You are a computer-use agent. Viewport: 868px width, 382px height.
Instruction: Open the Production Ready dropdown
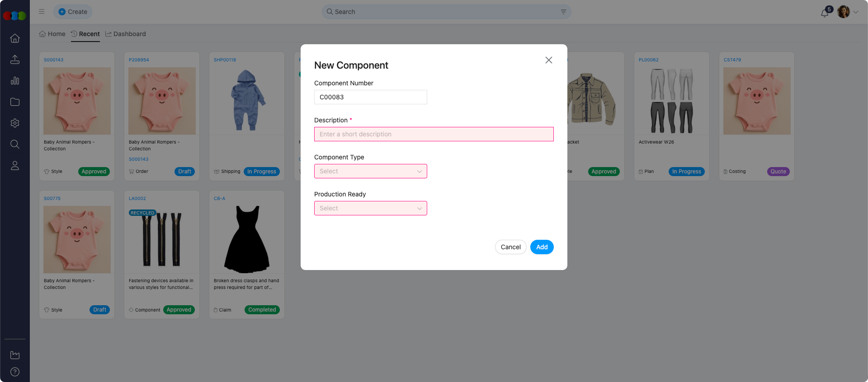click(x=371, y=208)
